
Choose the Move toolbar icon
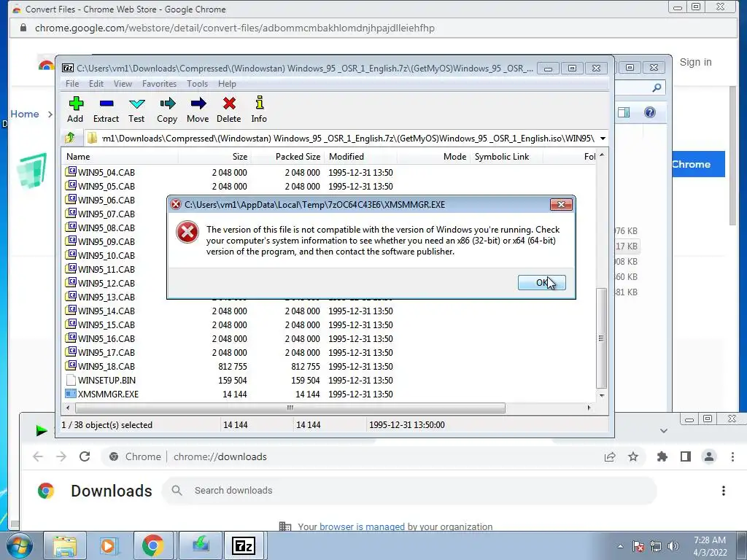click(198, 109)
